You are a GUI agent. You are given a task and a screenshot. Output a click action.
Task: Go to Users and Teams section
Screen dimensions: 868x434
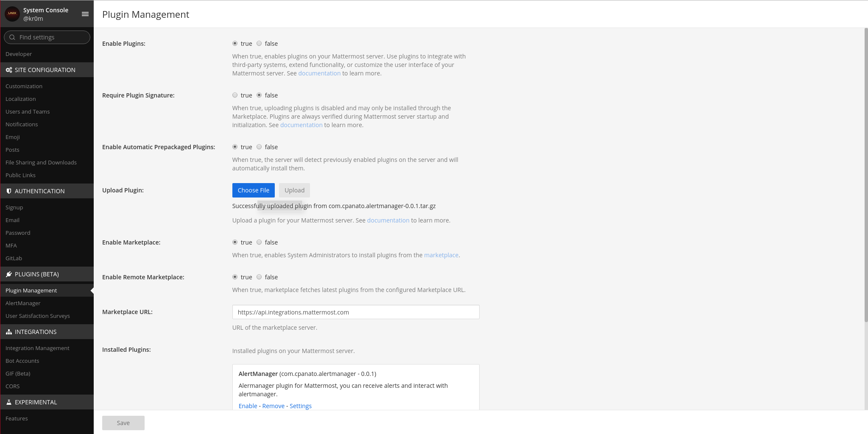pyautogui.click(x=28, y=111)
